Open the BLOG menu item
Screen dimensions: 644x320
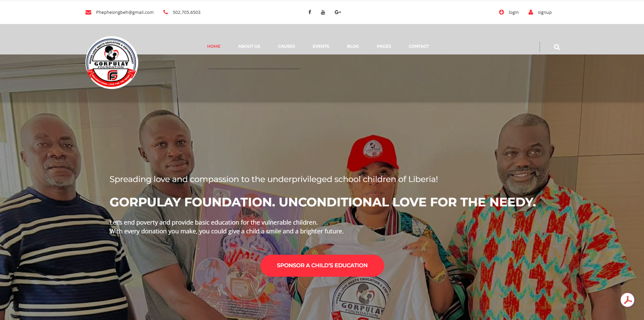pyautogui.click(x=353, y=46)
